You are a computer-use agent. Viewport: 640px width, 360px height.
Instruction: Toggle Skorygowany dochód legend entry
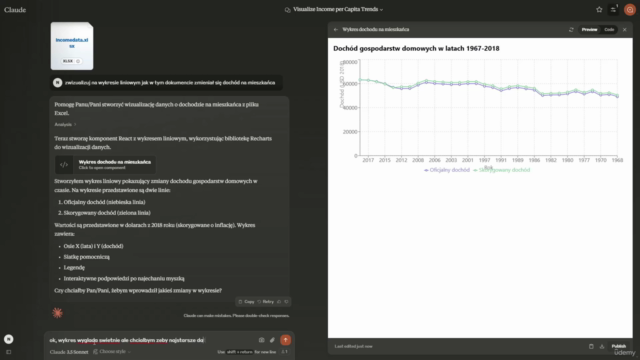(501, 170)
